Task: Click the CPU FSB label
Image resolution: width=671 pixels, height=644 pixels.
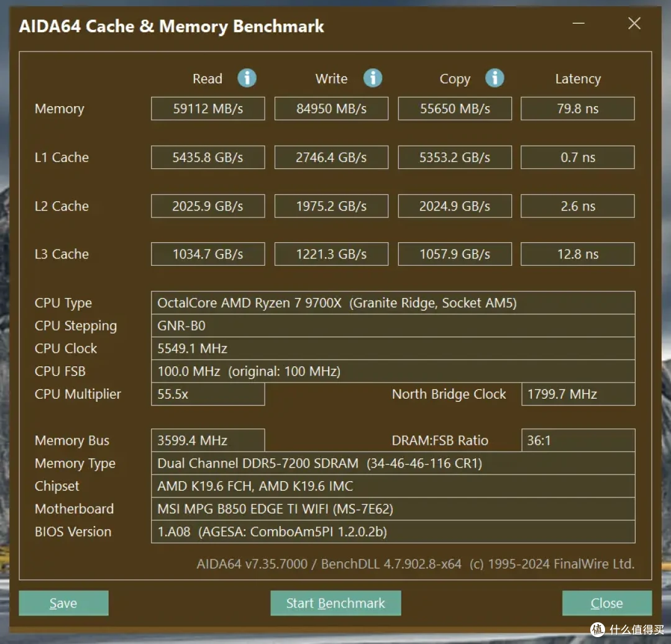Action: [x=60, y=371]
